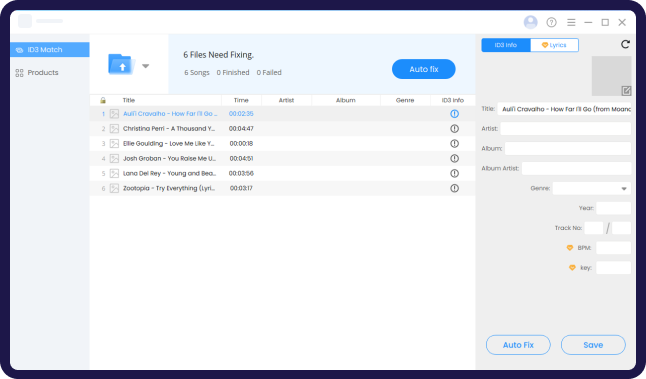Click the album artwork placeholder
646x379 pixels.
[611, 76]
